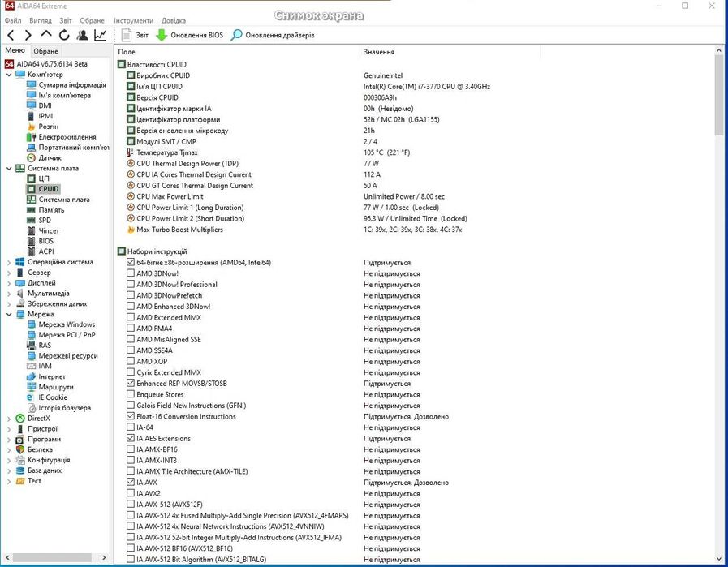
Task: Open the Звіт menu in menu bar
Action: tap(66, 20)
